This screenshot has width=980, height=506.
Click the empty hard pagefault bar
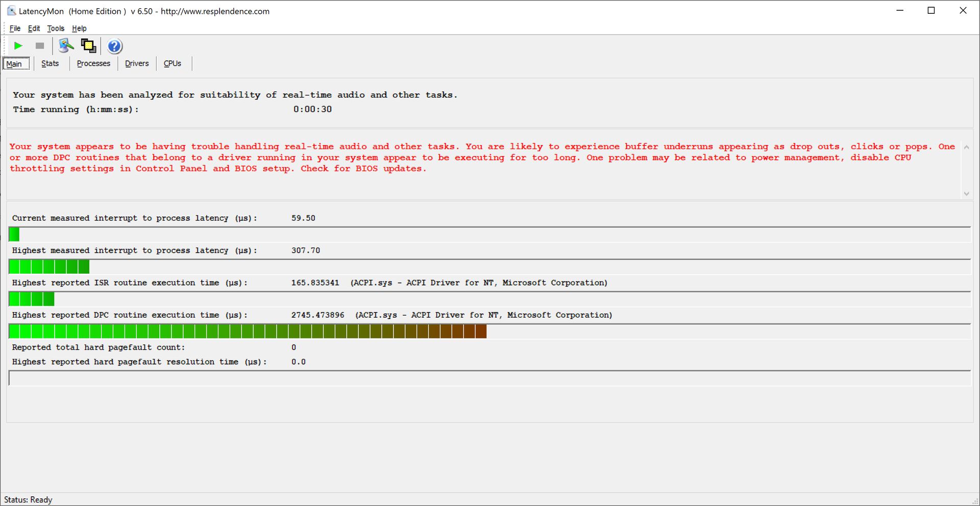coord(489,378)
